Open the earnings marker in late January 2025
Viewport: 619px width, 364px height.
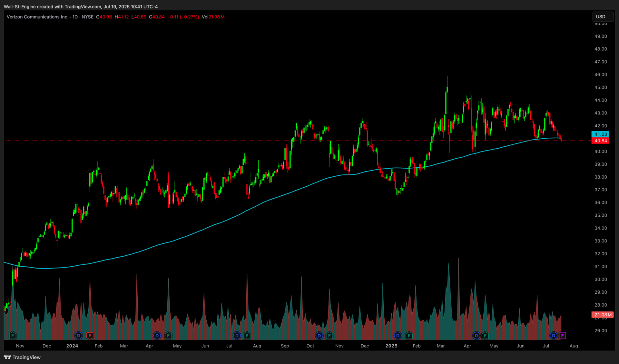409,336
